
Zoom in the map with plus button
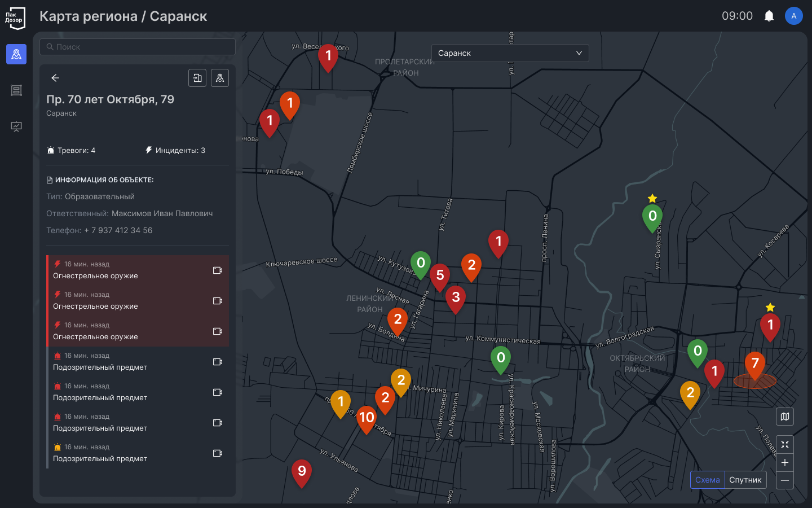click(x=785, y=463)
